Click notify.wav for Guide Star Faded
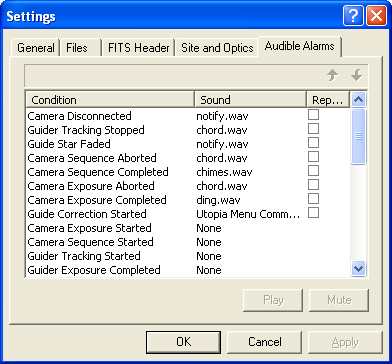Viewport: 392px width, 364px height. click(x=222, y=144)
